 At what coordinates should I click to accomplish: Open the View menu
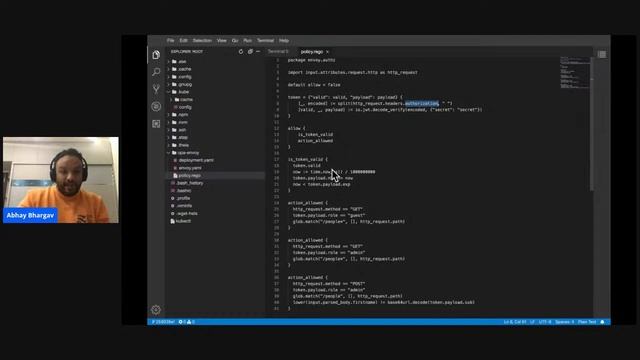pos(222,40)
